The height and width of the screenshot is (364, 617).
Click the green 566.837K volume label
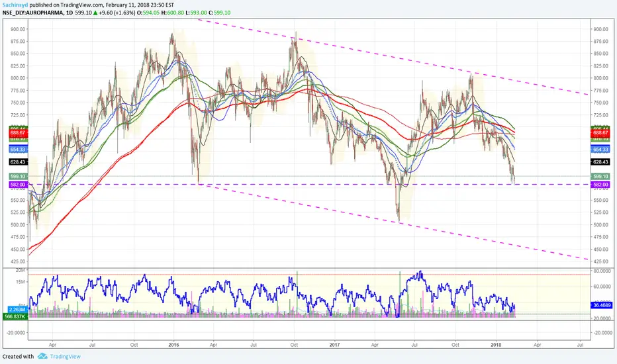[15, 316]
